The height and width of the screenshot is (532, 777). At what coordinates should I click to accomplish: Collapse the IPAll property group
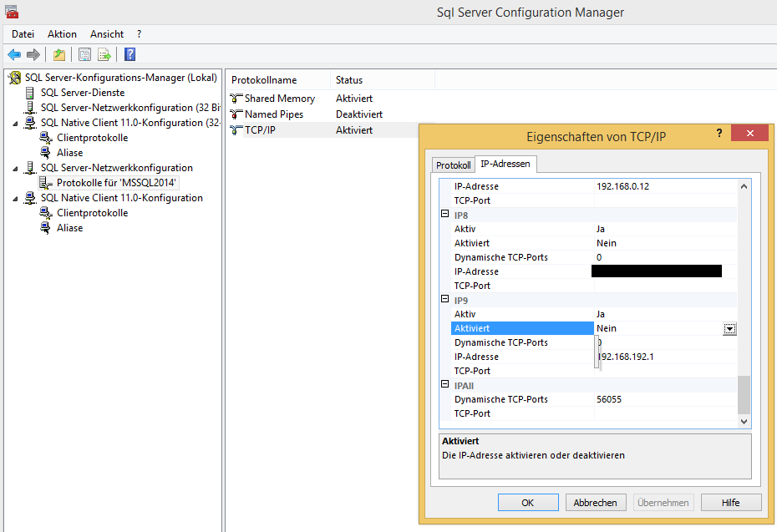[x=445, y=384]
